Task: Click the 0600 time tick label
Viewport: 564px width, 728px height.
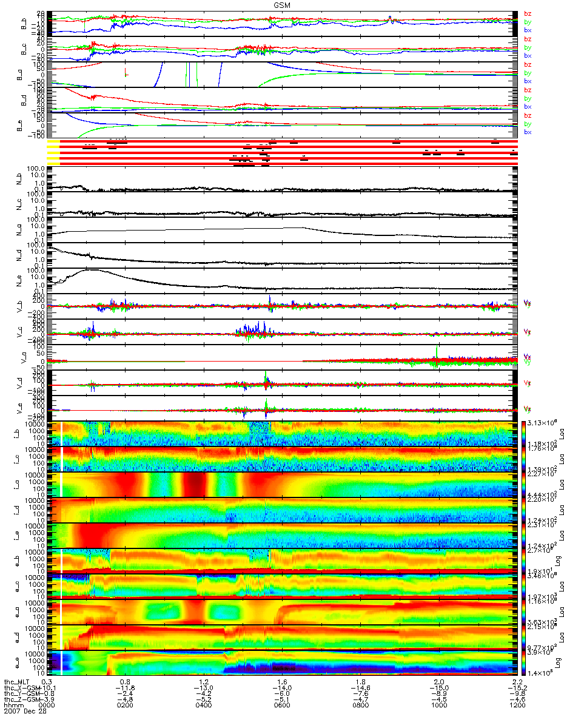Action: pyautogui.click(x=283, y=706)
